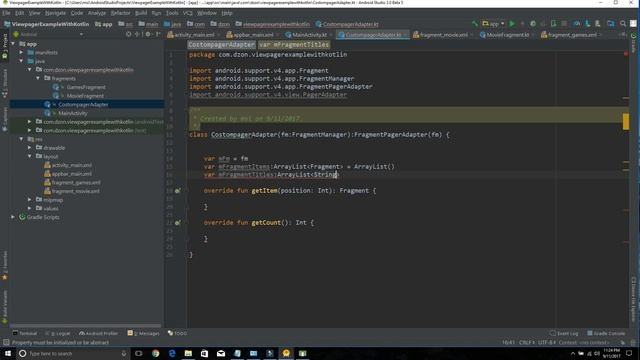Viewport: 640px width, 360px height.
Task: Collapse the res folder node
Action: pos(21,139)
